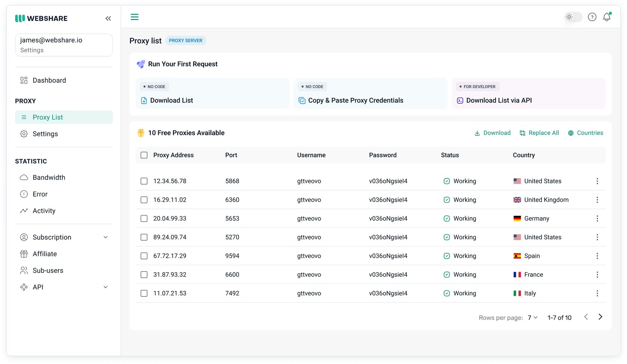Open row options for 12.34.56.78
Viewport: 627px width, 364px height.
(x=597, y=181)
